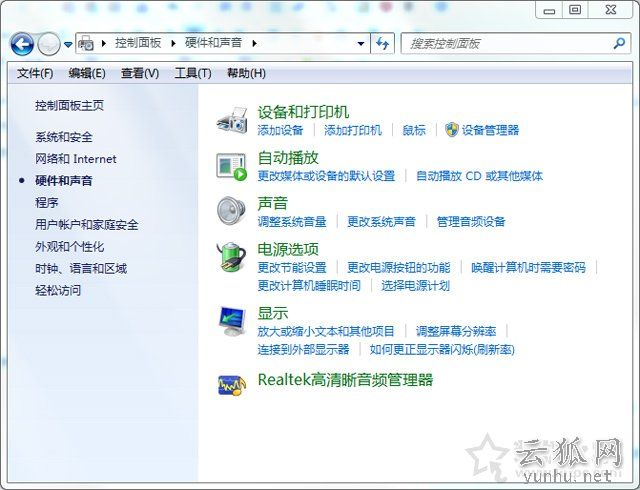Viewport: 640px width, 490px height.
Task: Open the 查看(V) menu
Action: pos(140,74)
